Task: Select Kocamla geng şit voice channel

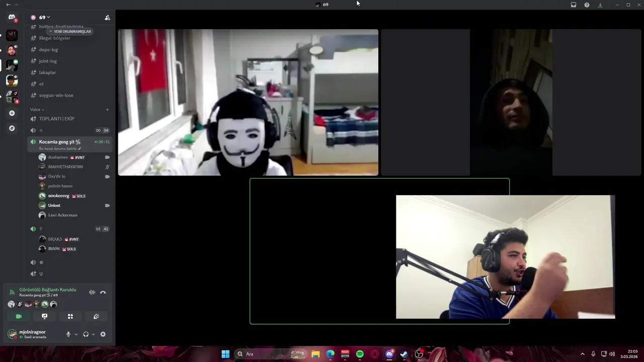Action: (59, 142)
